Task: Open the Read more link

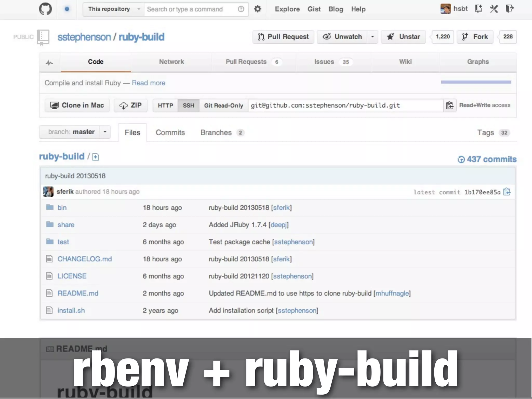Action: [x=149, y=83]
